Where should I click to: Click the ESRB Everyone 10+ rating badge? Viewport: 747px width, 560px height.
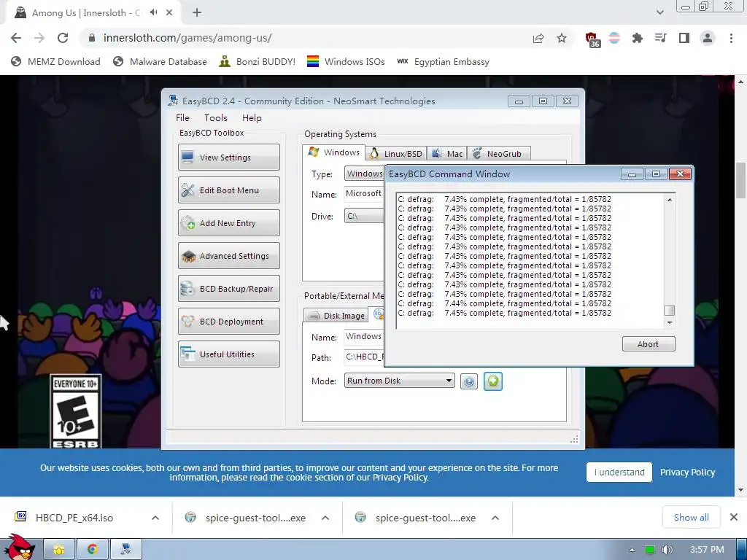coord(75,411)
